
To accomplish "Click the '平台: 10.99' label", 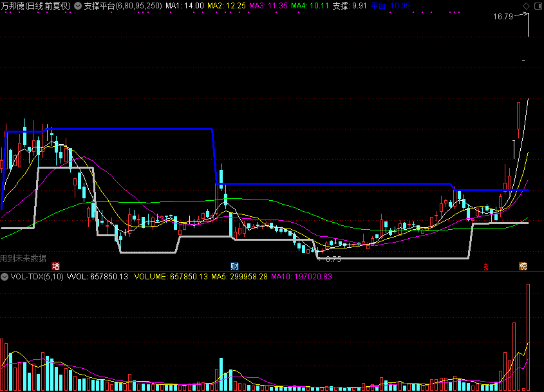I will pyautogui.click(x=390, y=6).
